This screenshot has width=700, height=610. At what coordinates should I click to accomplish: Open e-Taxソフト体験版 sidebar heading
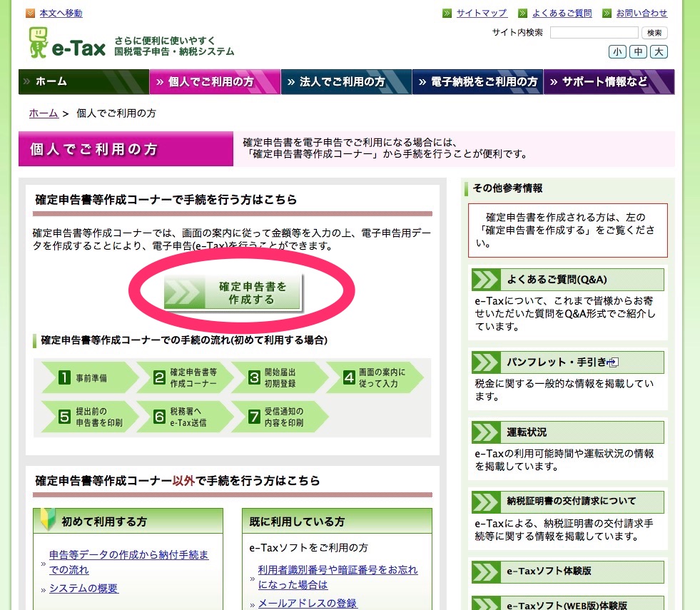[x=568, y=571]
